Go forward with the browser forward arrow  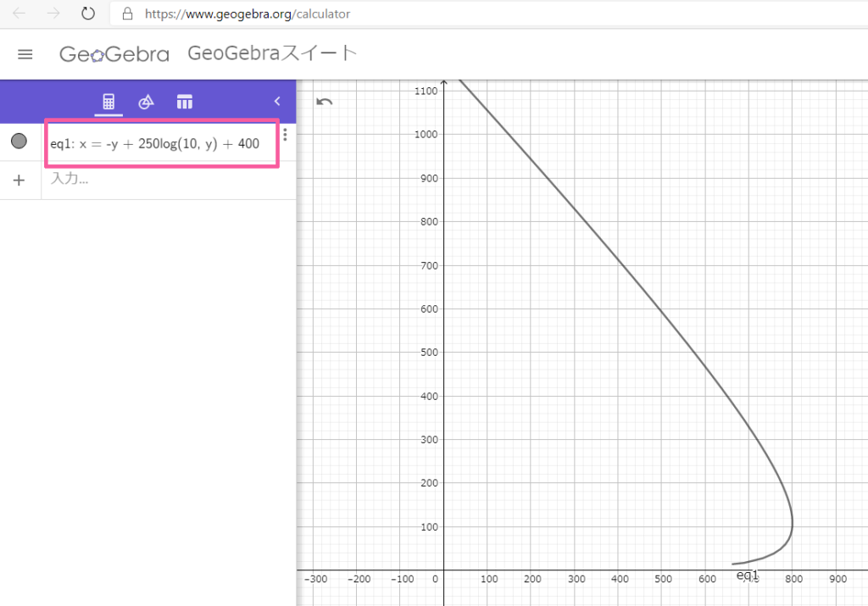click(53, 14)
